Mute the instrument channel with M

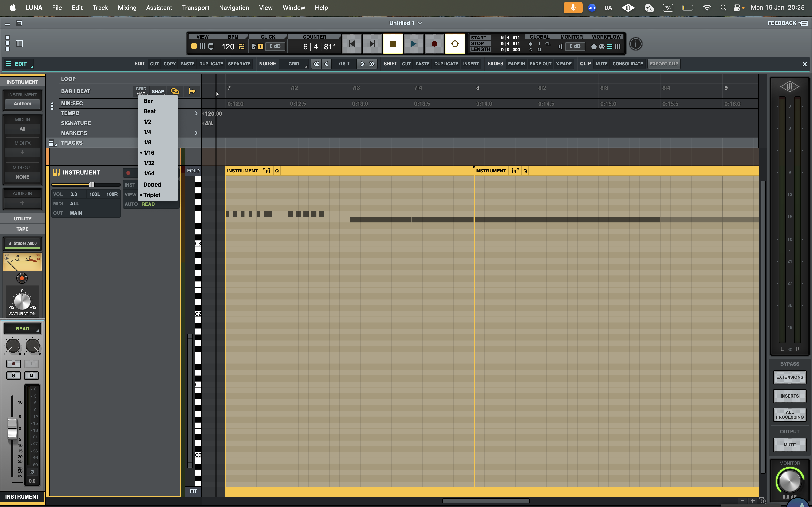31,376
